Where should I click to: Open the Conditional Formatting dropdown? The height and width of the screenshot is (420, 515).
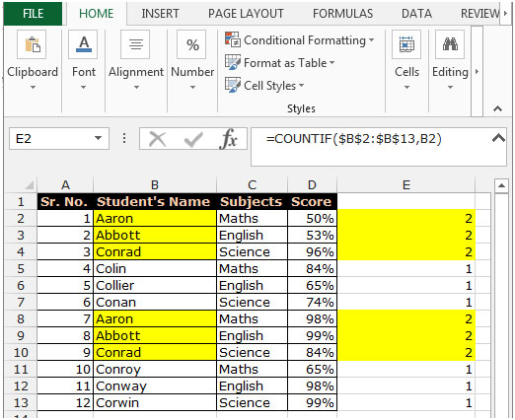[300, 40]
